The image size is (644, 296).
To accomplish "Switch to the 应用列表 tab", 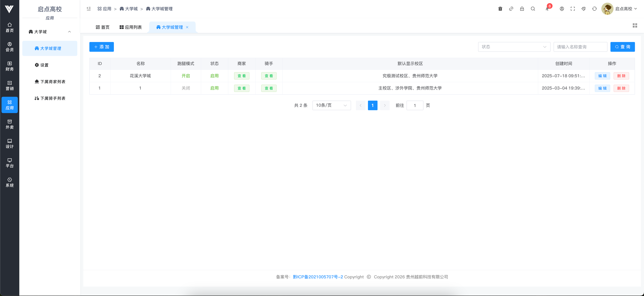I will point(130,27).
